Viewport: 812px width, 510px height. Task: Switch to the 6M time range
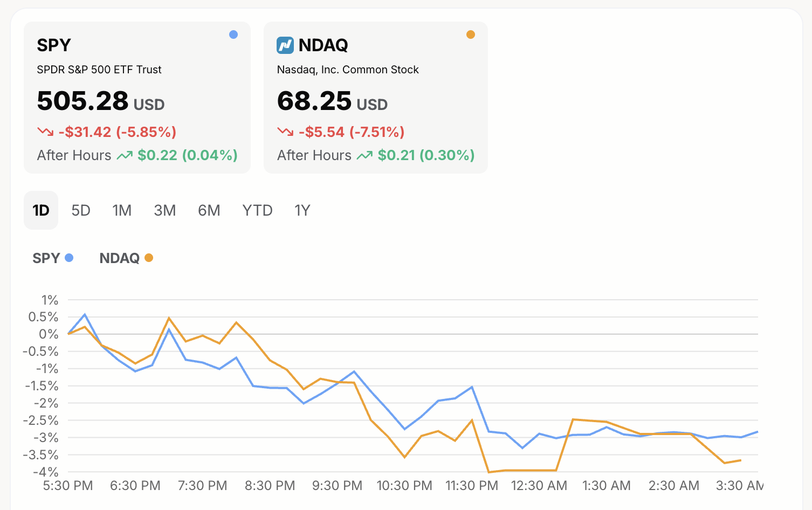tap(209, 210)
